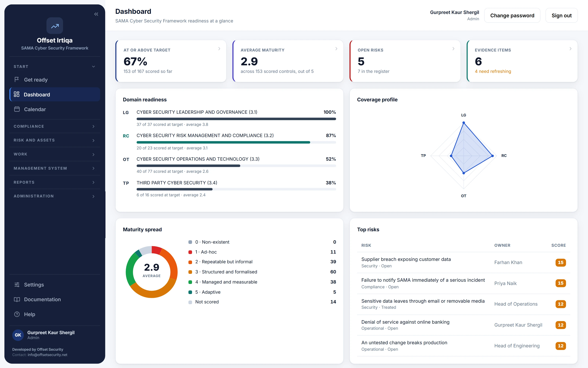Click Third Party Cyber Security domain row
This screenshot has height=368, width=588.
pyautogui.click(x=229, y=189)
